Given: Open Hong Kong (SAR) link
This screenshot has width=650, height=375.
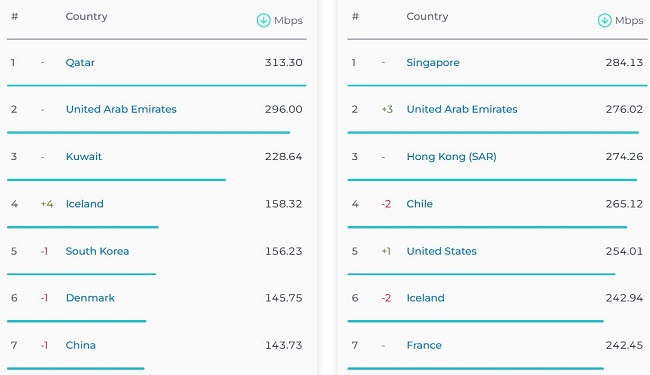Looking at the screenshot, I should (451, 157).
